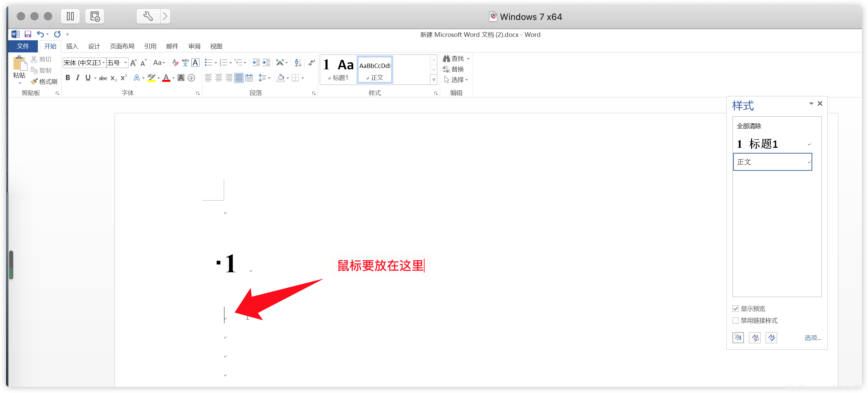This screenshot has height=393, width=868.
Task: Apply 正文 style from ribbon gallery
Action: pos(375,69)
